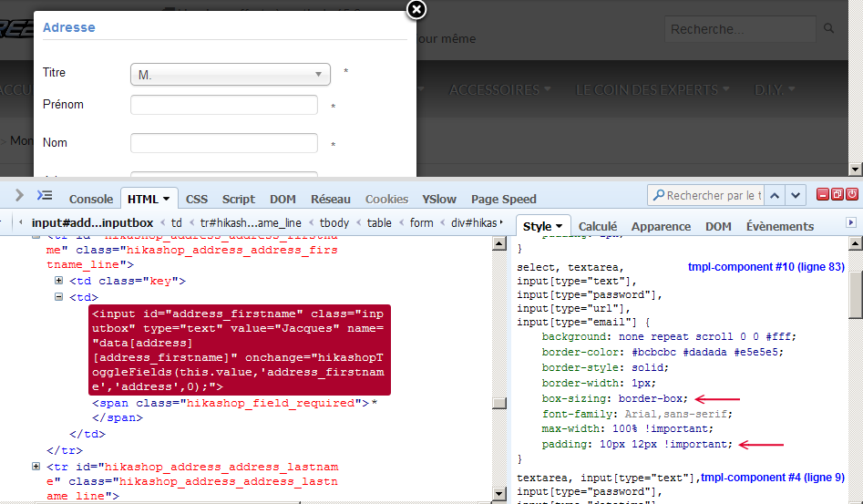Switch to the Script tab
This screenshot has width=863, height=504.
239,200
